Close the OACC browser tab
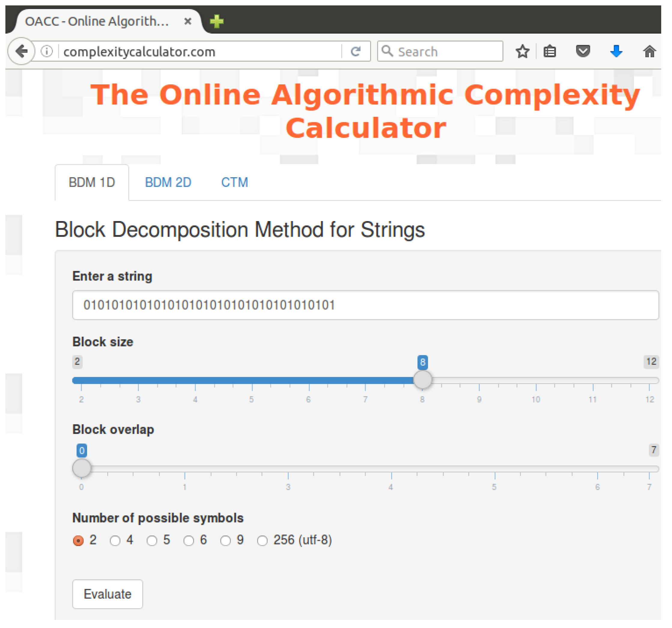The image size is (672, 628). pos(188,21)
